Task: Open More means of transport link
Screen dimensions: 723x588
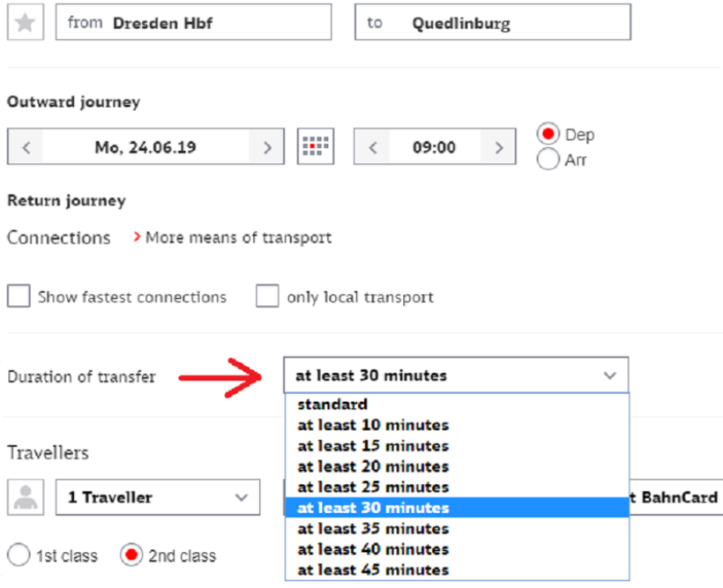Action: pyautogui.click(x=238, y=238)
